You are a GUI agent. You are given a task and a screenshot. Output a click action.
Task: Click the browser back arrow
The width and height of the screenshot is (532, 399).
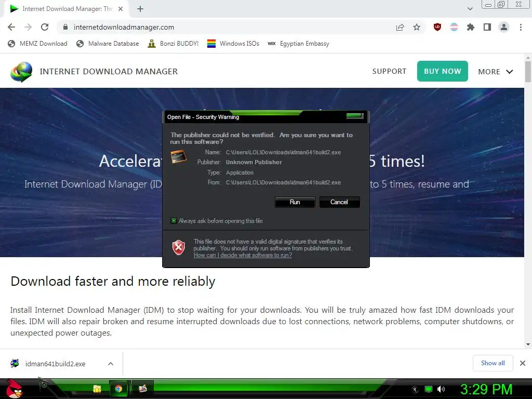11,27
